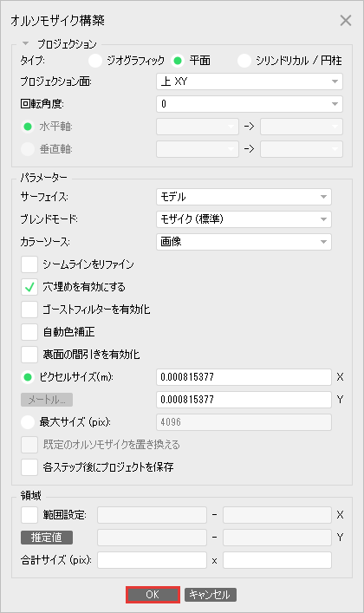Click the 範囲設定 X maximum field
The width and height of the screenshot is (364, 613).
(277, 515)
